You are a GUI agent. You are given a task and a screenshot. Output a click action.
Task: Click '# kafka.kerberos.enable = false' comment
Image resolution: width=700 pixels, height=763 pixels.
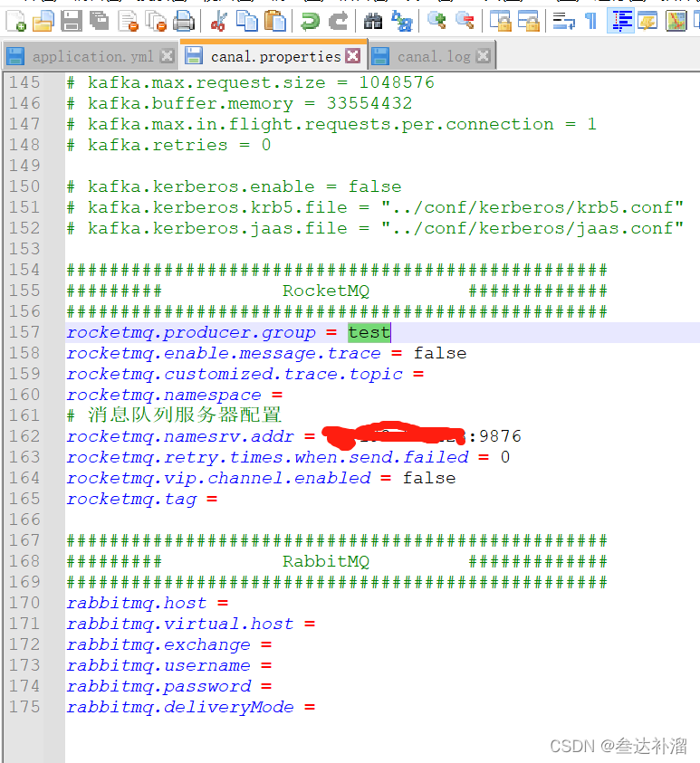tap(235, 186)
